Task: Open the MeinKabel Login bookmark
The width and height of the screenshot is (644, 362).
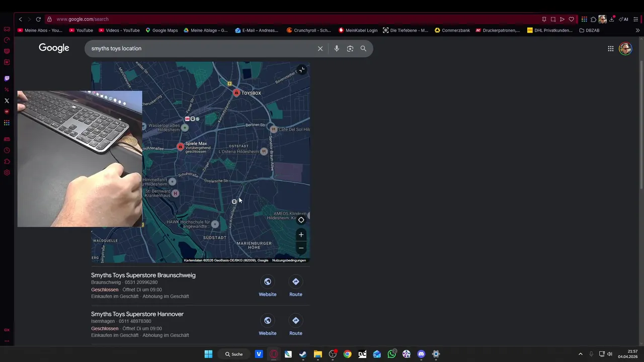Action: pos(358,30)
